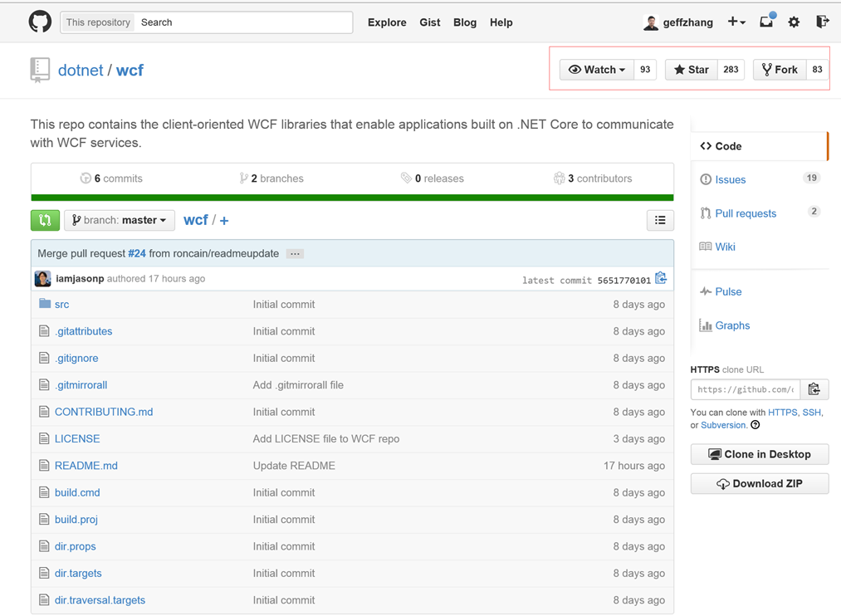Viewport: 841px width, 616px height.
Task: Expand commit message ellipsis button
Action: (295, 253)
